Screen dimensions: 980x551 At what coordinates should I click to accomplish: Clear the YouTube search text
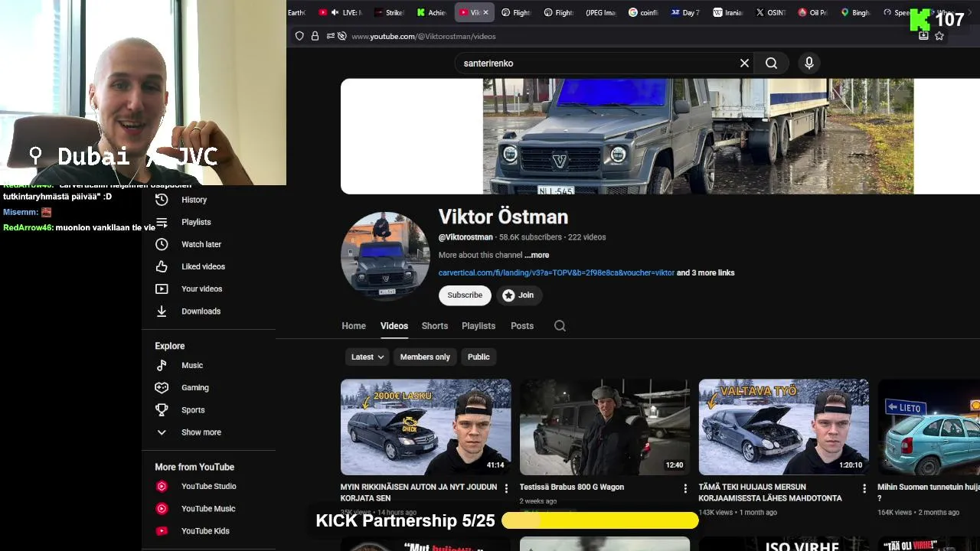coord(744,64)
